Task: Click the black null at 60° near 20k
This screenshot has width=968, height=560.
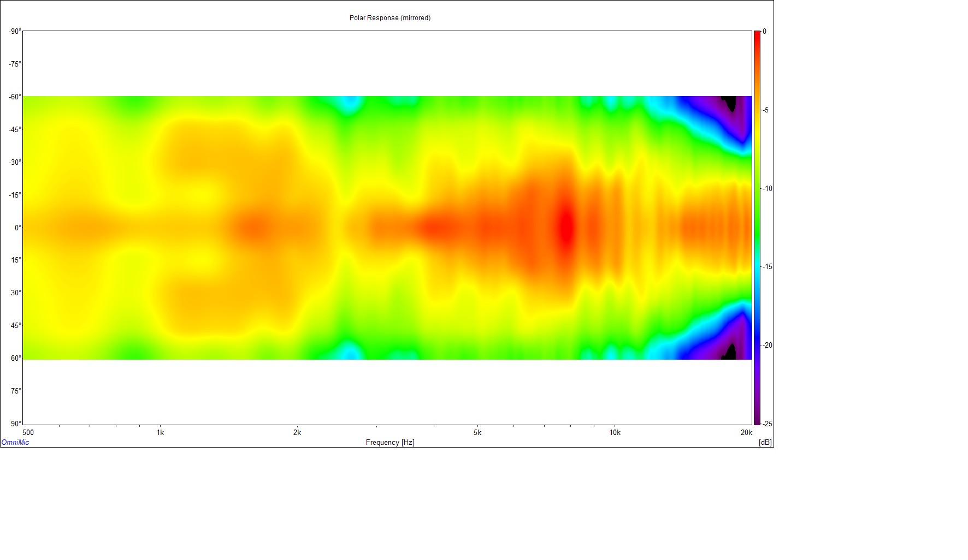Action: click(x=729, y=353)
